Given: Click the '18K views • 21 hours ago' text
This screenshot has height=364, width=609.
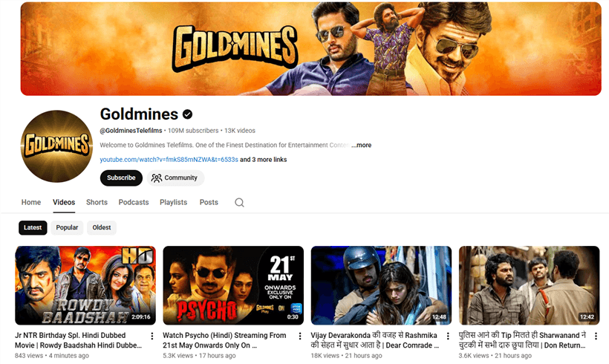Looking at the screenshot, I should pos(346,355).
